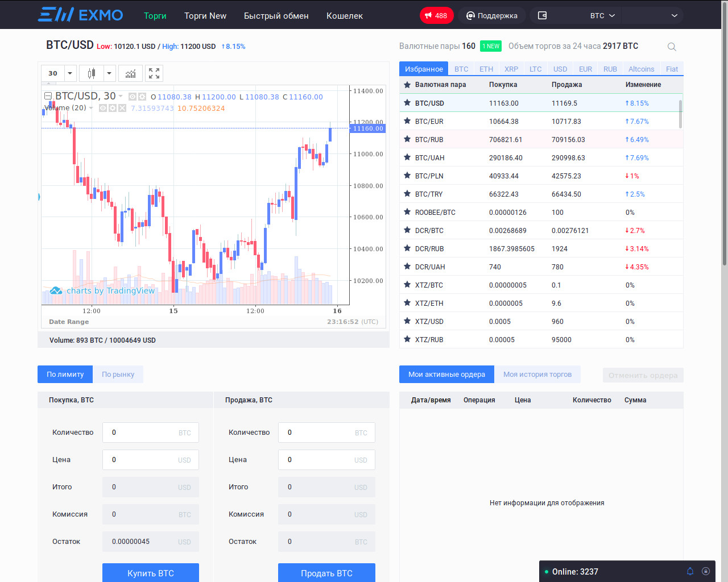The height and width of the screenshot is (582, 728).
Task: Open Моя история торгов tab
Action: [x=537, y=374]
